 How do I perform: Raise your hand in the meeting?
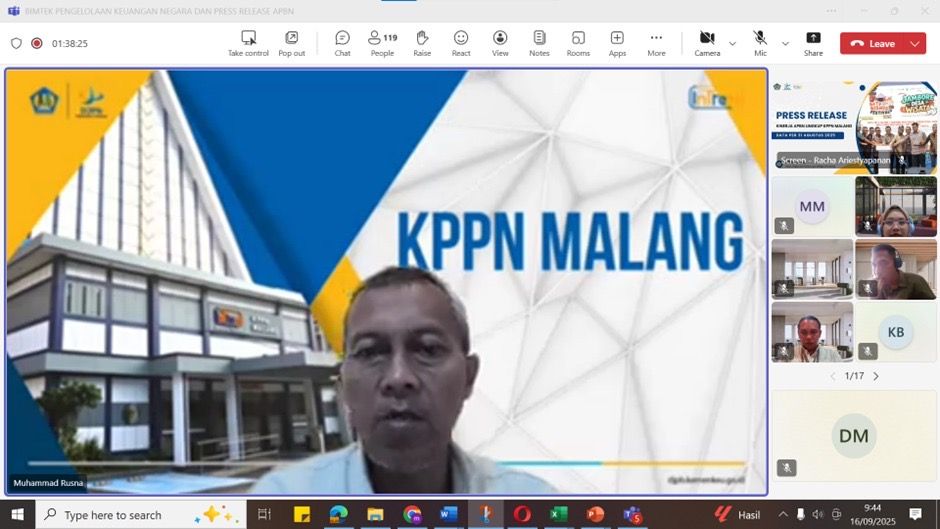click(x=422, y=44)
